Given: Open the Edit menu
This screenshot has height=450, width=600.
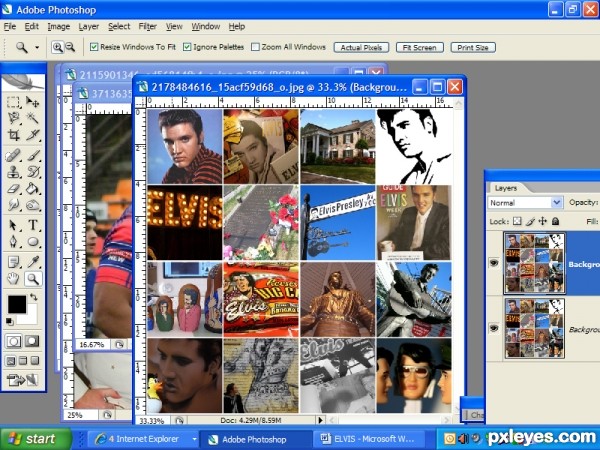Looking at the screenshot, I should click(32, 26).
